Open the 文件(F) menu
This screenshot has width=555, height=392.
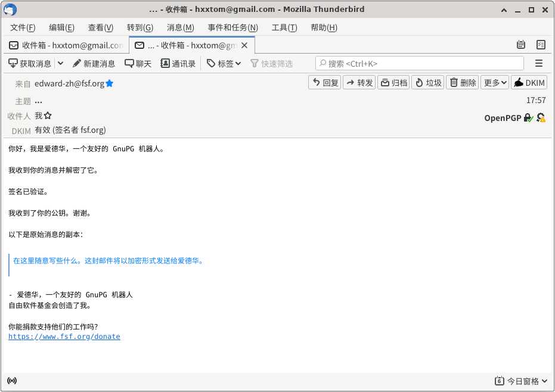tap(23, 27)
